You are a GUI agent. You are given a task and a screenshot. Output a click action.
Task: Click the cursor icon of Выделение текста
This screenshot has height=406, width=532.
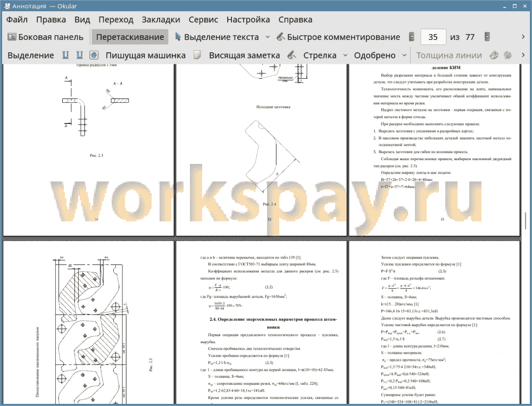pyautogui.click(x=178, y=37)
